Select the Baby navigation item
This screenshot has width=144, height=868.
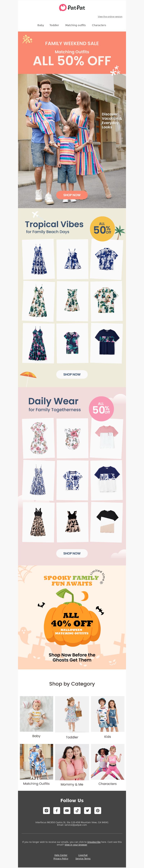[x=40, y=25]
